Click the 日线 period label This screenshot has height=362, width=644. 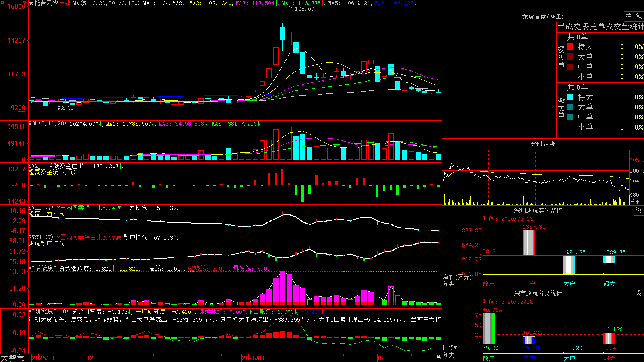coord(65,3)
